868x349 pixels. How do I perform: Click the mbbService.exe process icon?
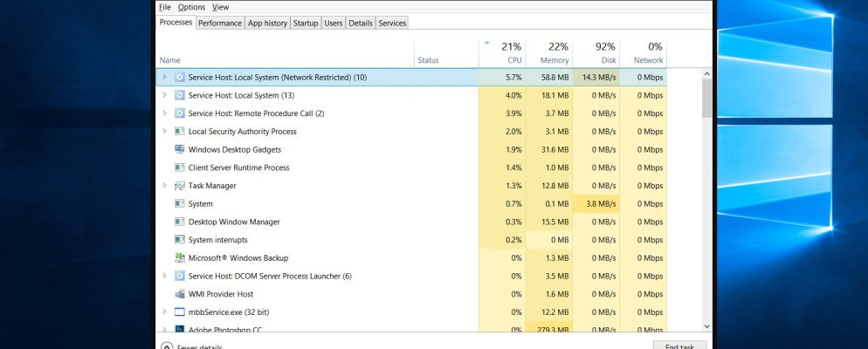point(180,312)
